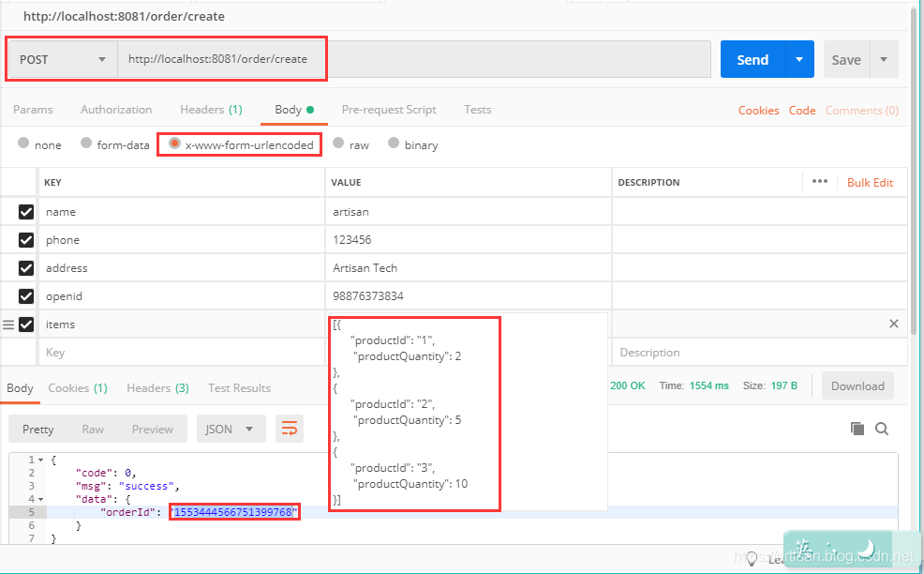Toggle line wrap in response viewer
This screenshot has width=924, height=574.
(290, 429)
